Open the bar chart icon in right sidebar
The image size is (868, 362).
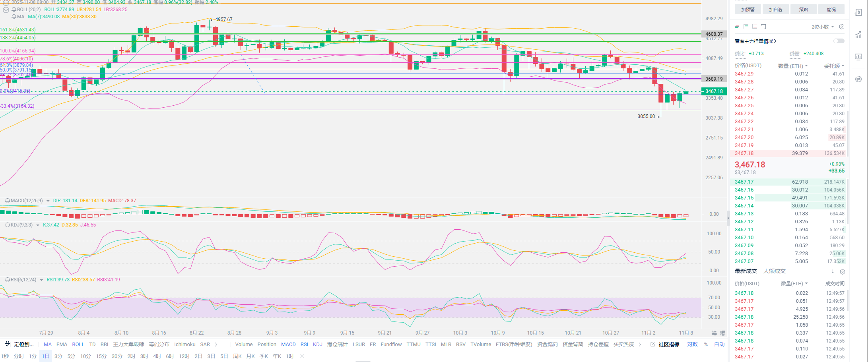(x=858, y=57)
